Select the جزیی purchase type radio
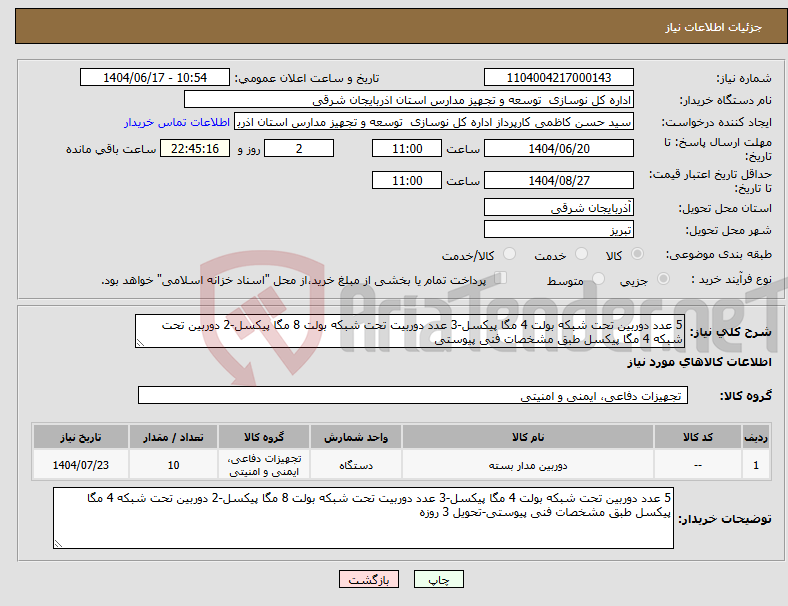 tap(663, 278)
